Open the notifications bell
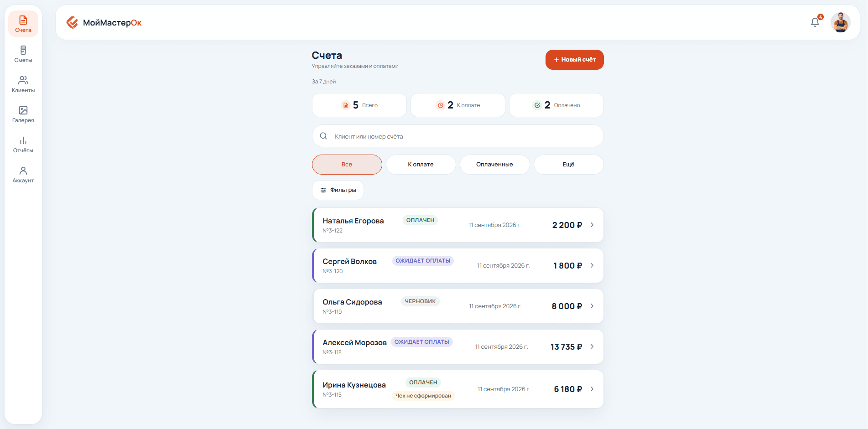This screenshot has height=429, width=868. point(815,22)
